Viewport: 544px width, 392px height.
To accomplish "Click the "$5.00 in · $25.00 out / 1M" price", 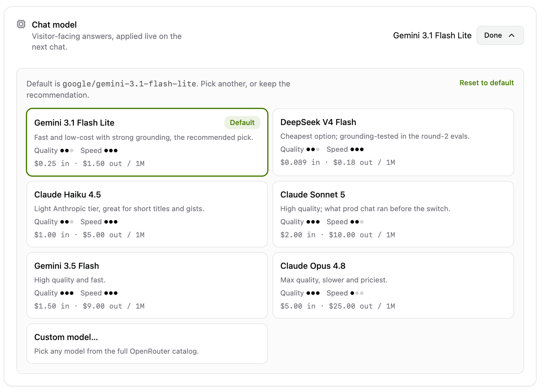I will [x=338, y=306].
